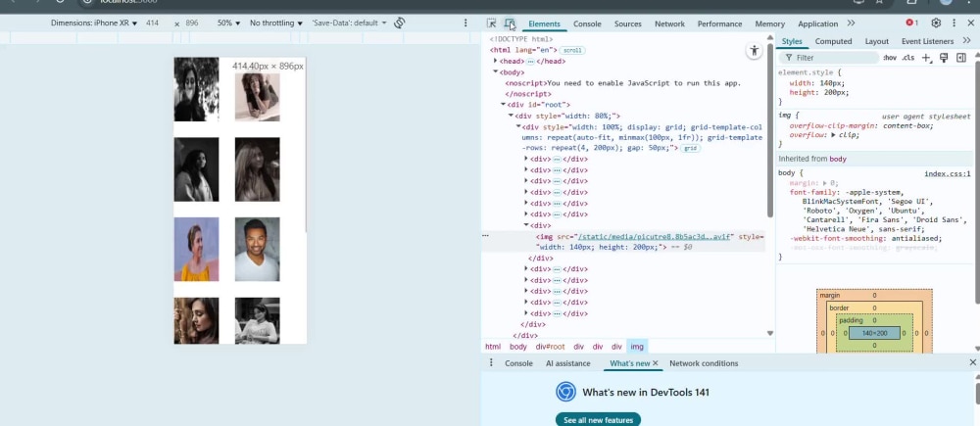Open device toolbar more options menu
The image size is (980, 426).
[465, 24]
